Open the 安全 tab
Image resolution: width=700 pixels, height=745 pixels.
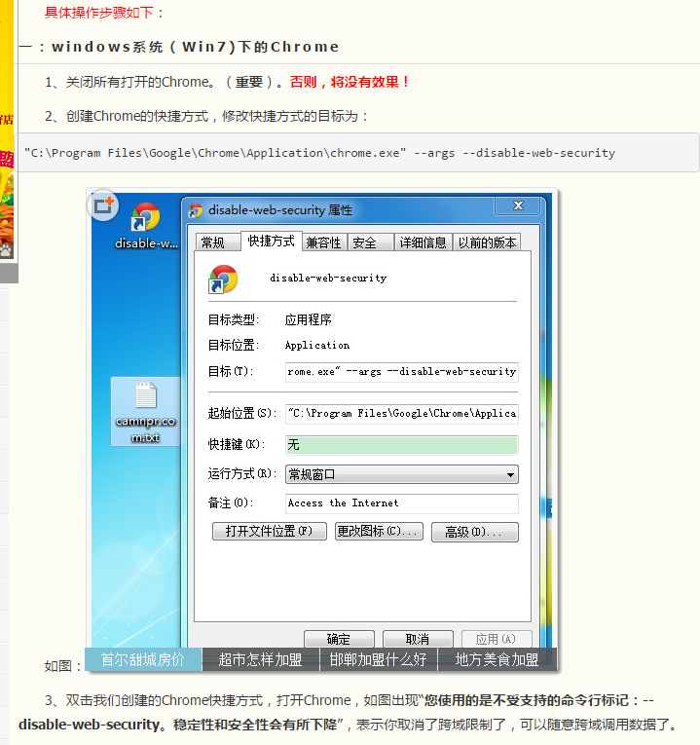click(x=370, y=242)
